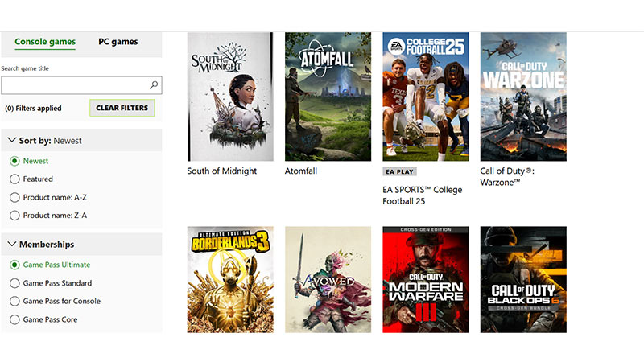Switch to the Console games tab

tap(45, 42)
